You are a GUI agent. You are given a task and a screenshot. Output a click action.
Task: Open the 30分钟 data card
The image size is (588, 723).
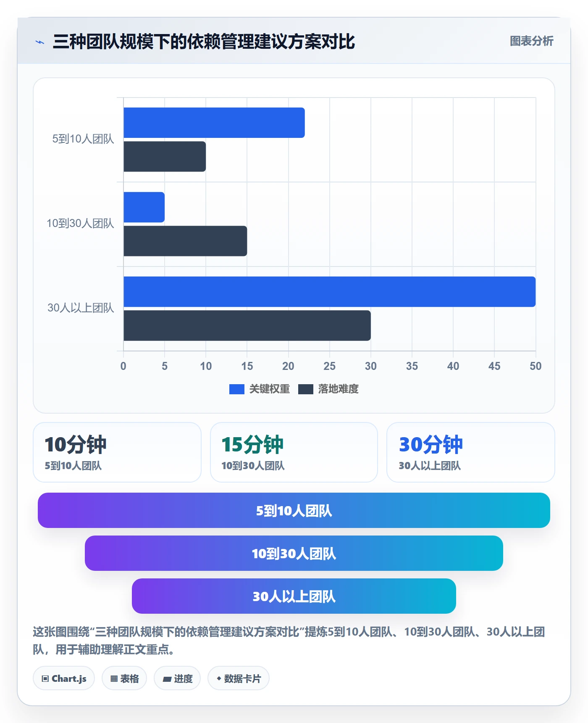point(471,452)
